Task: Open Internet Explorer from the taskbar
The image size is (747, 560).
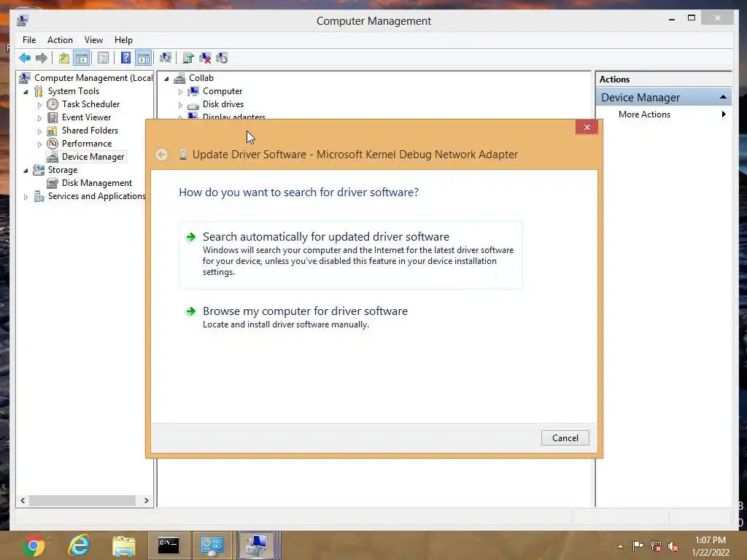Action: pyautogui.click(x=79, y=545)
